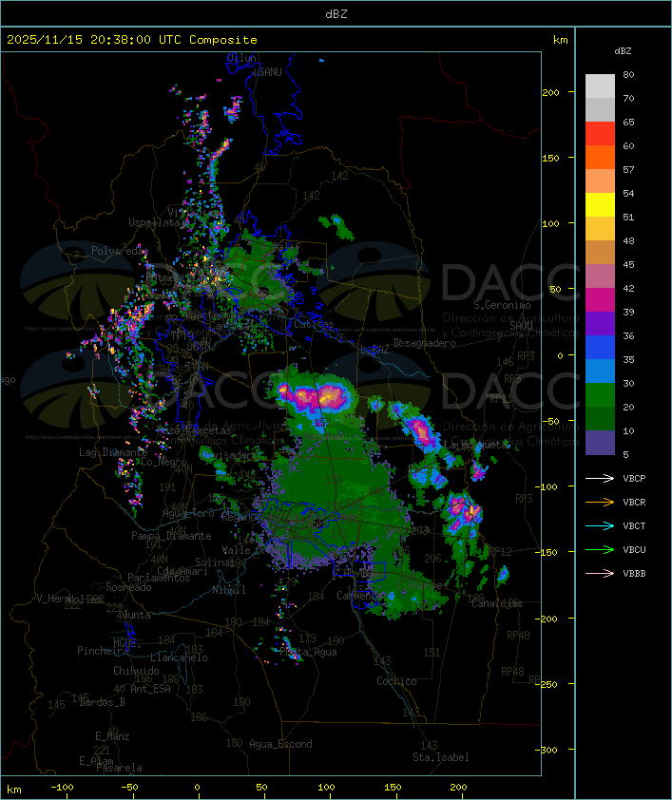Click the E_Manz place label
This screenshot has height=800, width=672.
[112, 736]
